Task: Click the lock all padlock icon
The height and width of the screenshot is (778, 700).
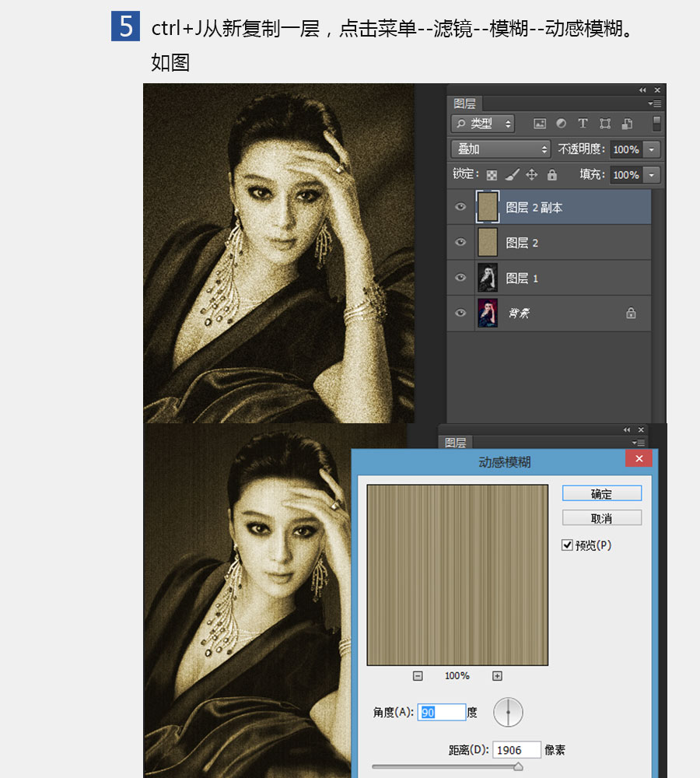Action: pyautogui.click(x=551, y=174)
